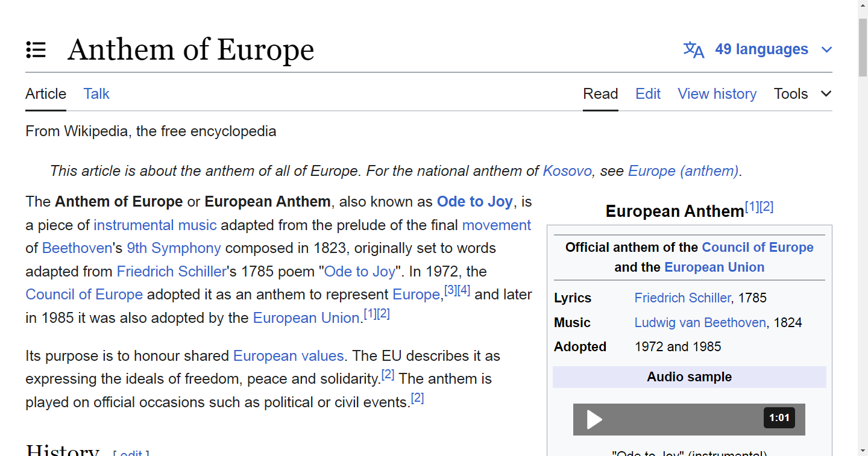This screenshot has height=456, width=868.
Task: Open the instrumental music link
Action: point(155,225)
